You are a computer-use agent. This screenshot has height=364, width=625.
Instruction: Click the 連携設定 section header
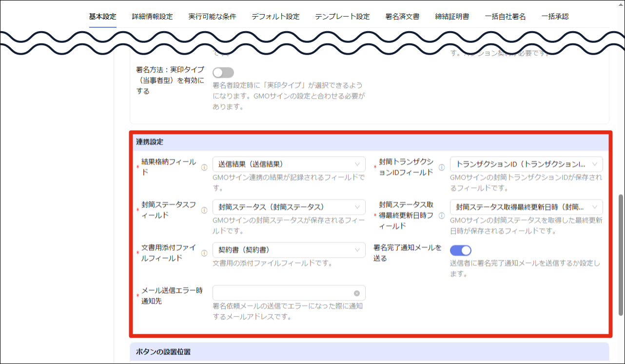[x=370, y=142]
